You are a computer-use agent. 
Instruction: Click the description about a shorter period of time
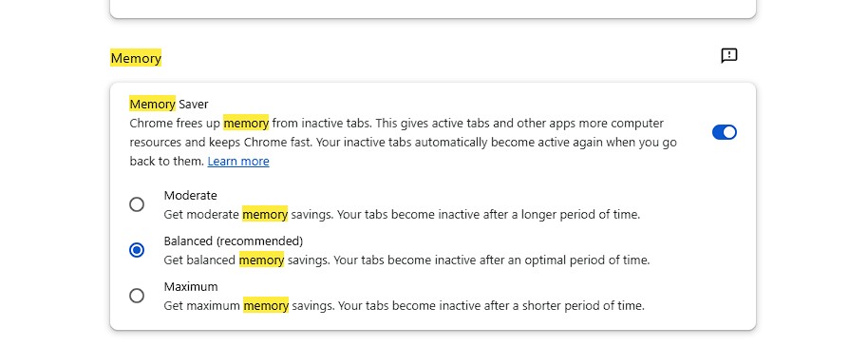coord(405,305)
